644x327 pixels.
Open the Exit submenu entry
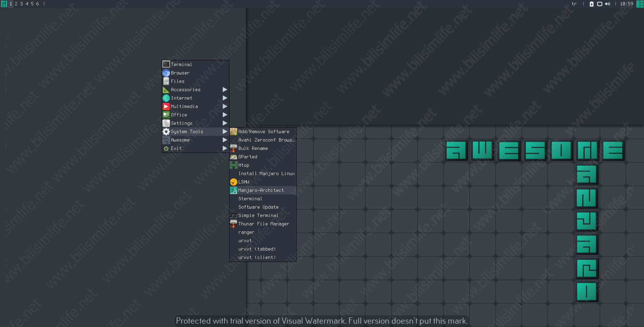(x=196, y=148)
